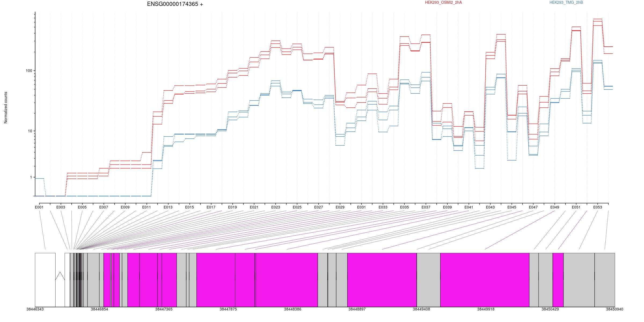Image resolution: width=644 pixels, height=322 pixels.
Task: Select exon label E035
Action: (x=404, y=207)
